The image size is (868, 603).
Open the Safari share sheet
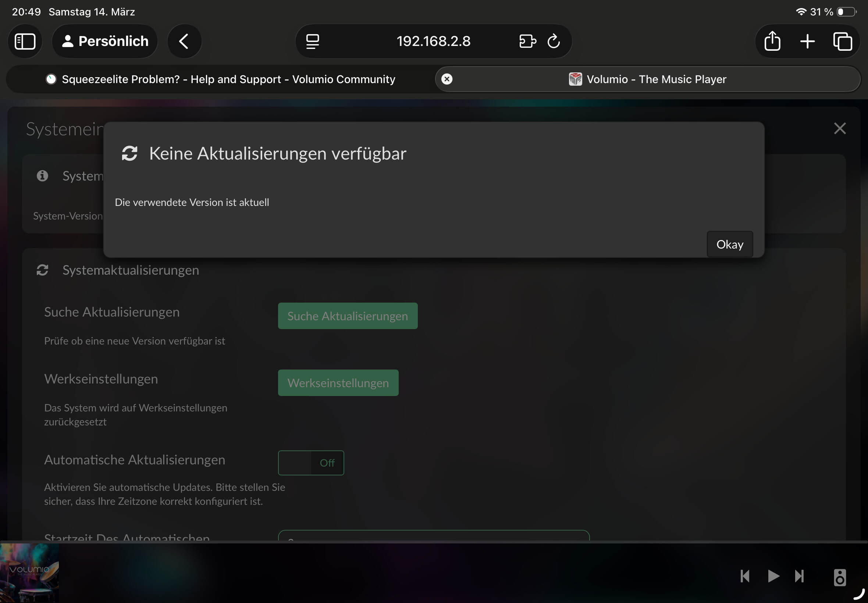pos(772,41)
